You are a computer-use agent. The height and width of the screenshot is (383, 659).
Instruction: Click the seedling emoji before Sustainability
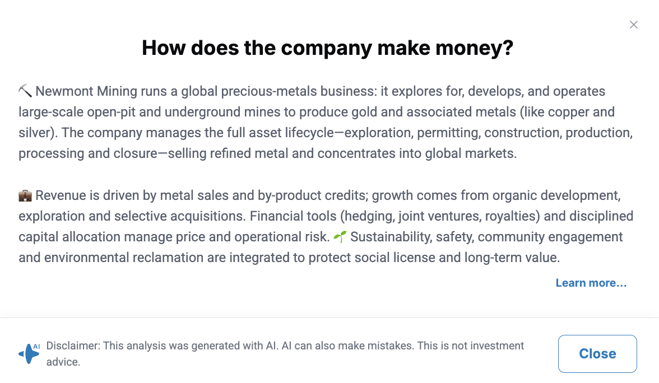click(340, 237)
